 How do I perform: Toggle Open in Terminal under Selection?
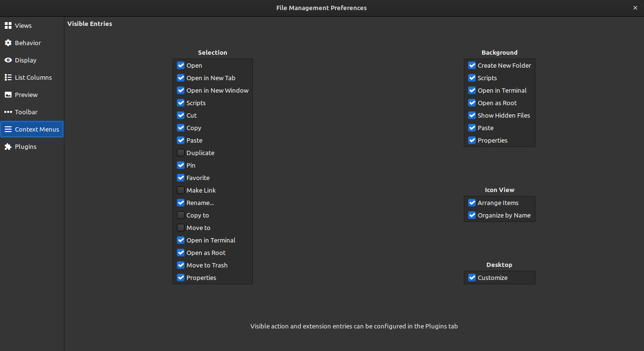point(181,240)
